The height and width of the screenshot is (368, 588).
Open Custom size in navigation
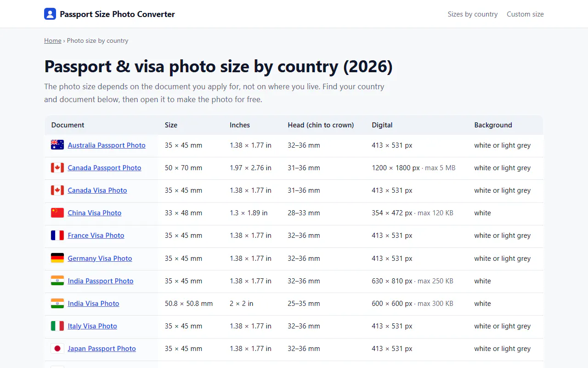(525, 14)
